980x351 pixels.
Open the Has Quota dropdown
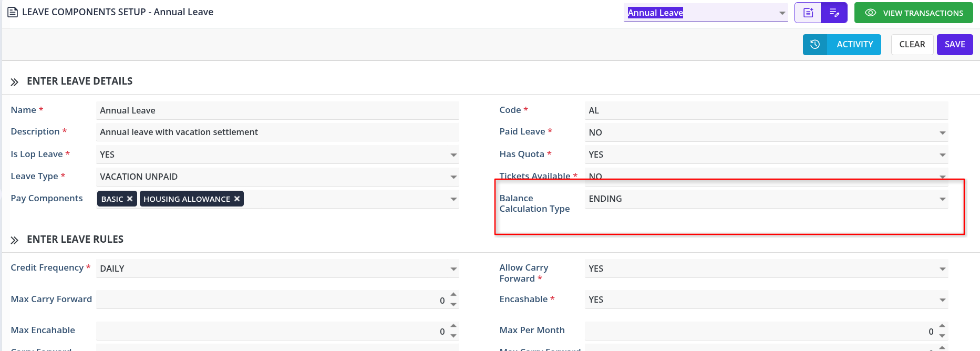(767, 154)
